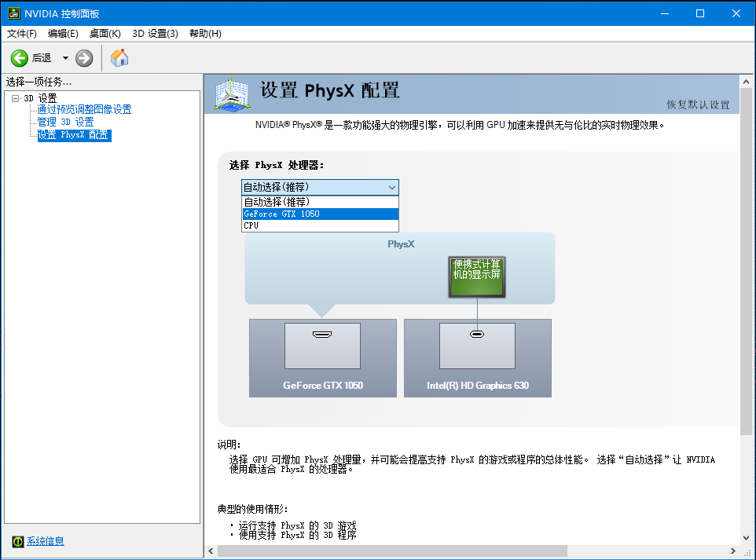Image resolution: width=756 pixels, height=560 pixels.
Task: Close the NVIDIA control panel window
Action: (x=736, y=13)
